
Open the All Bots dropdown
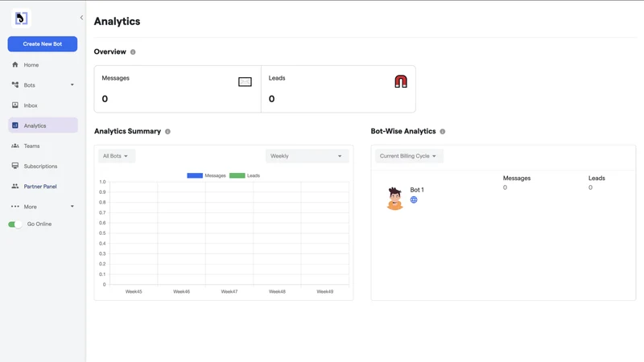click(116, 156)
